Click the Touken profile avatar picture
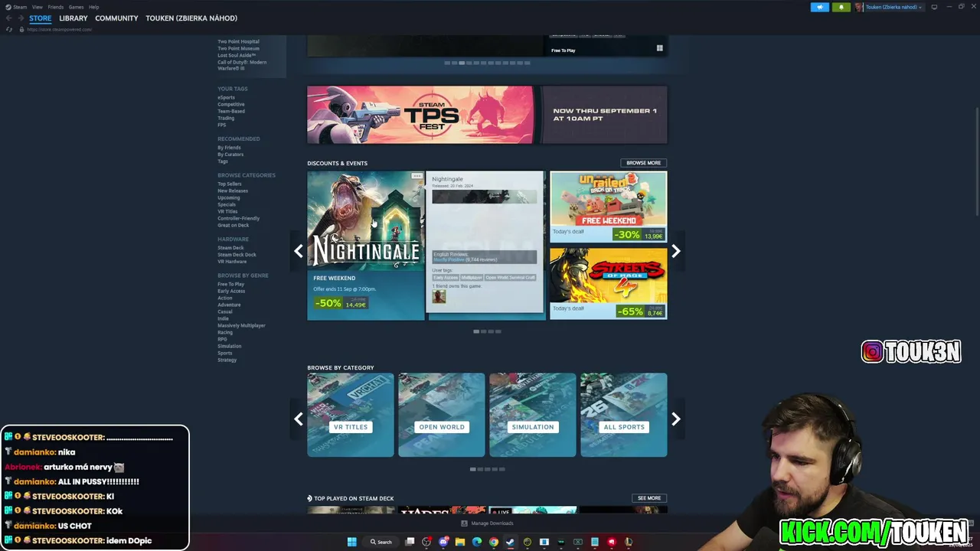The image size is (980, 551). point(859,7)
